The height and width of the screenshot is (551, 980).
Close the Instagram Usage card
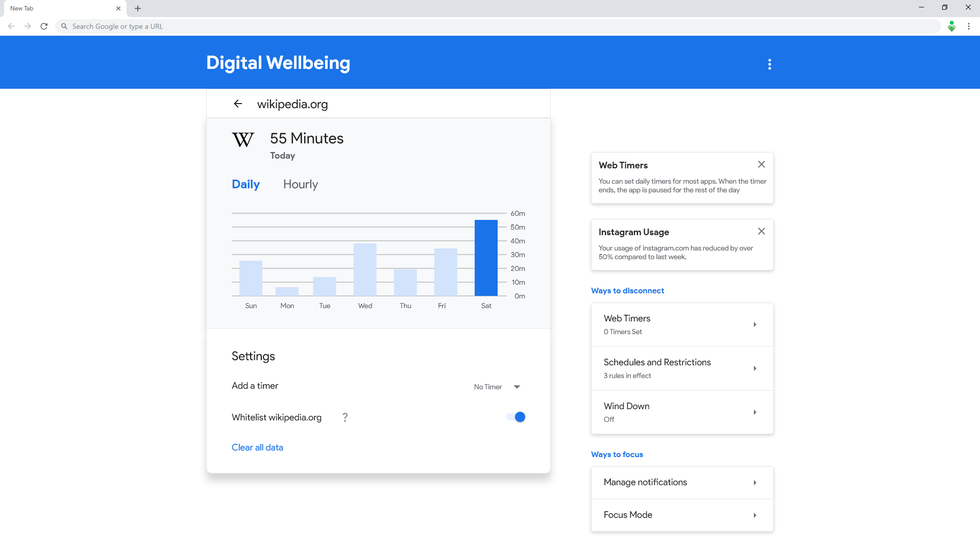point(761,231)
